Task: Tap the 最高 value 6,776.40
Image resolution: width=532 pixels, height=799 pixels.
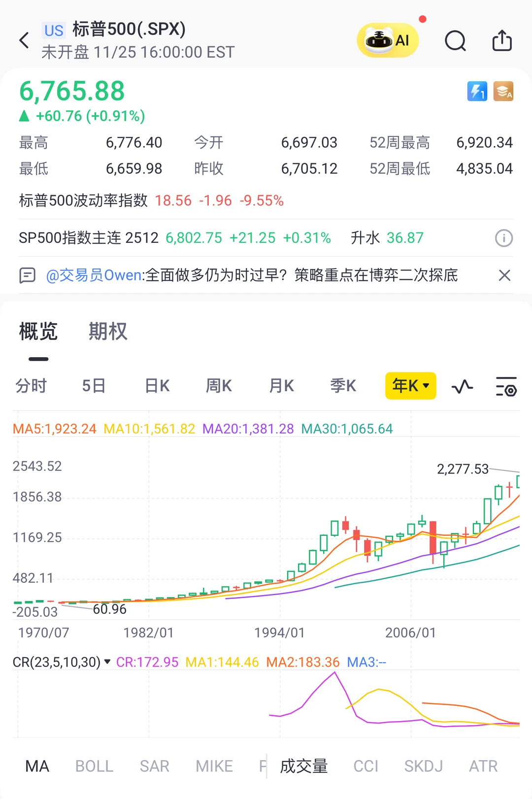Action: tap(134, 143)
